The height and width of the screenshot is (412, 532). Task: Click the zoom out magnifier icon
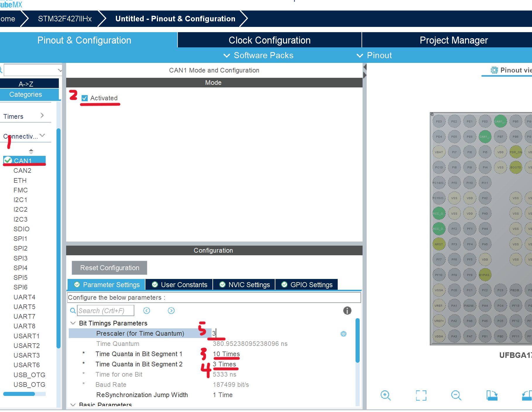tap(456, 395)
